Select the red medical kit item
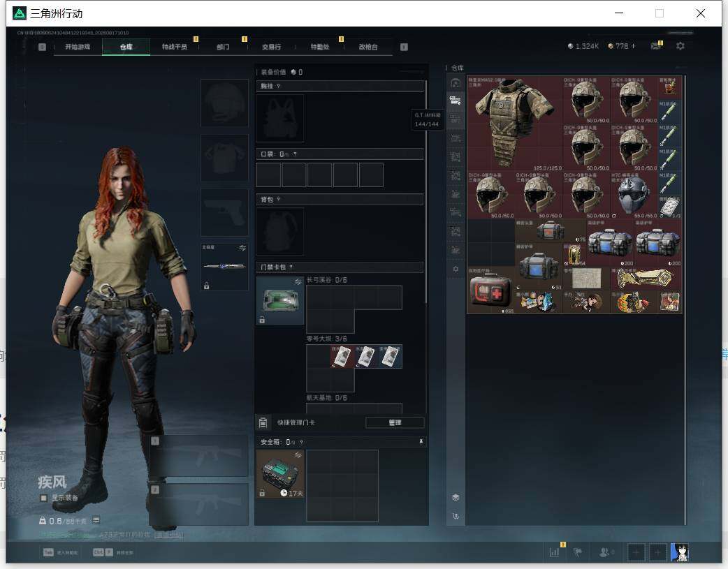728x569 pixels. coord(491,290)
